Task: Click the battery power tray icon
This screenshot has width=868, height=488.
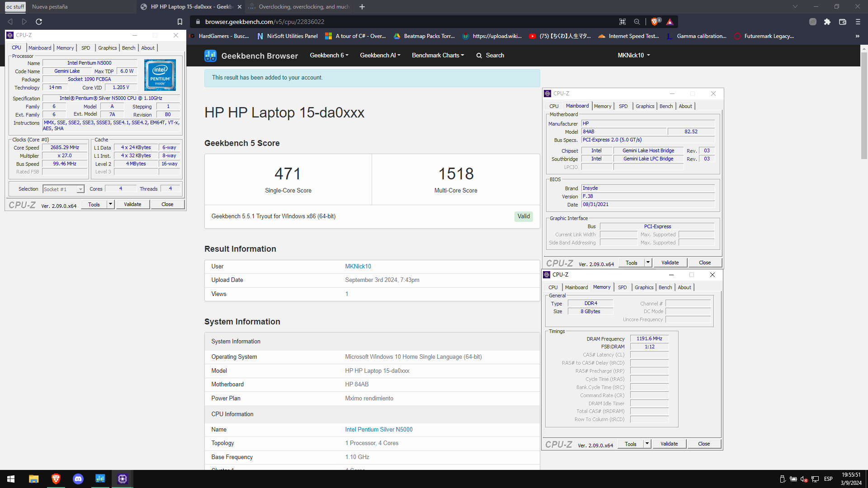Action: [793, 479]
